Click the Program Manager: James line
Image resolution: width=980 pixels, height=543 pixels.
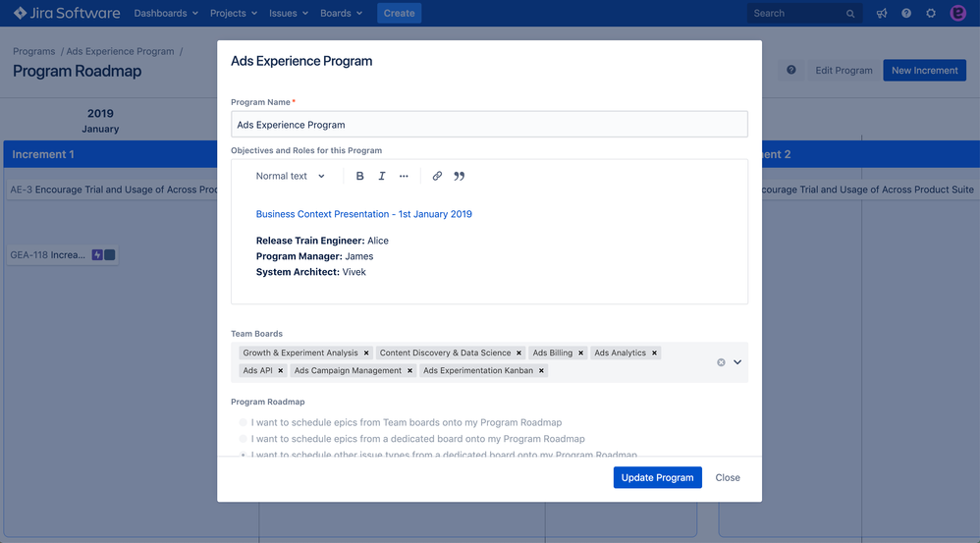point(314,256)
